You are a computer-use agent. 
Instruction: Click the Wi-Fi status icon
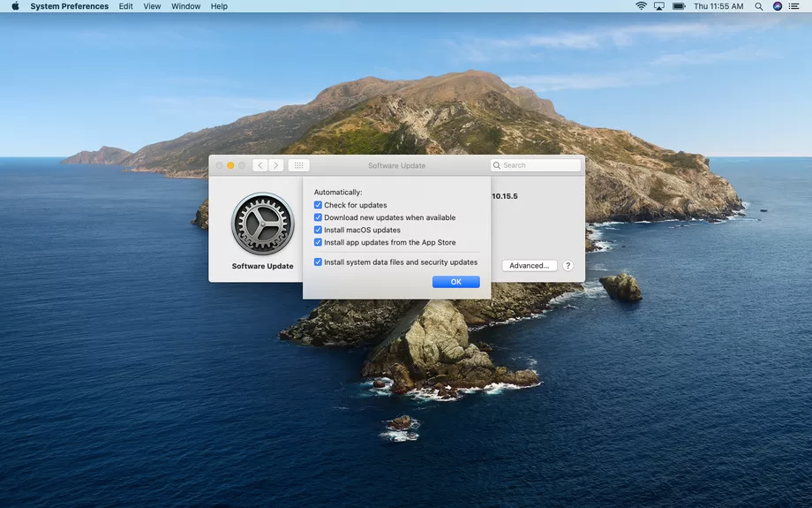click(641, 6)
